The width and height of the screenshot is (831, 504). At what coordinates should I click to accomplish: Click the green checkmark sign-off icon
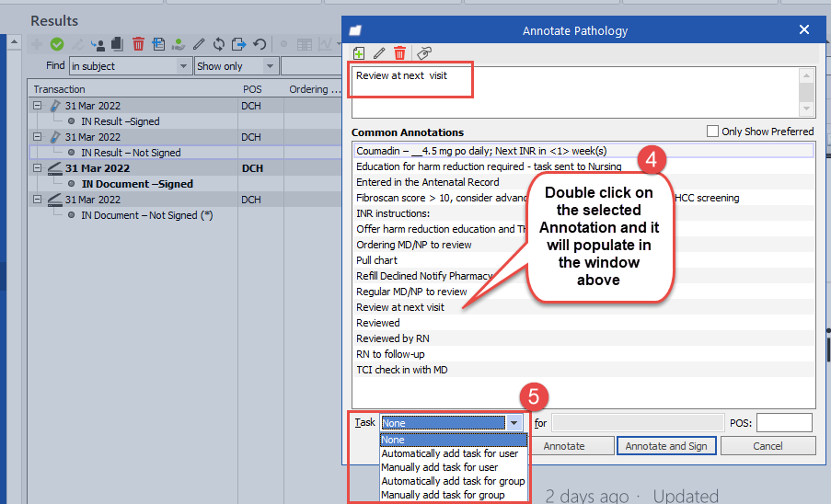click(57, 44)
